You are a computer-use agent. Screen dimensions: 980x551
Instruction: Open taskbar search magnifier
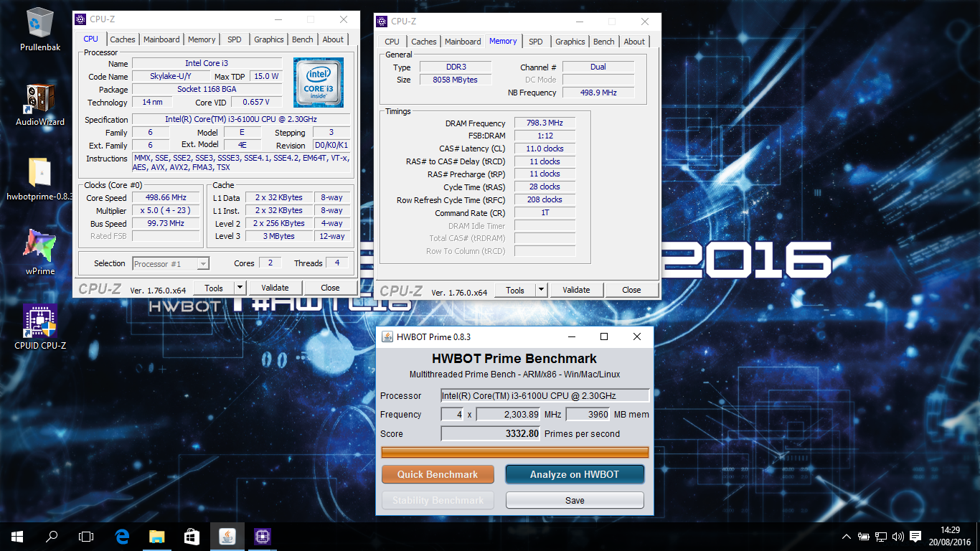pyautogui.click(x=52, y=536)
